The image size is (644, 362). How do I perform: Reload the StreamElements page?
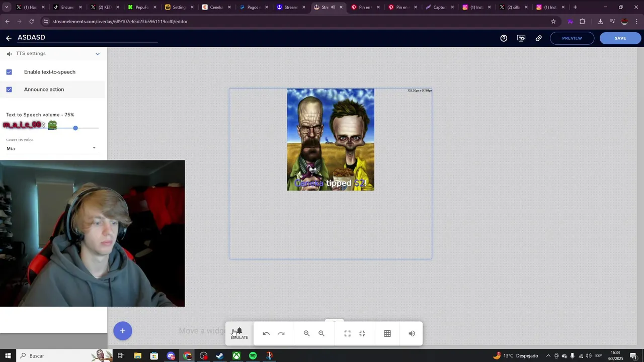tap(31, 22)
